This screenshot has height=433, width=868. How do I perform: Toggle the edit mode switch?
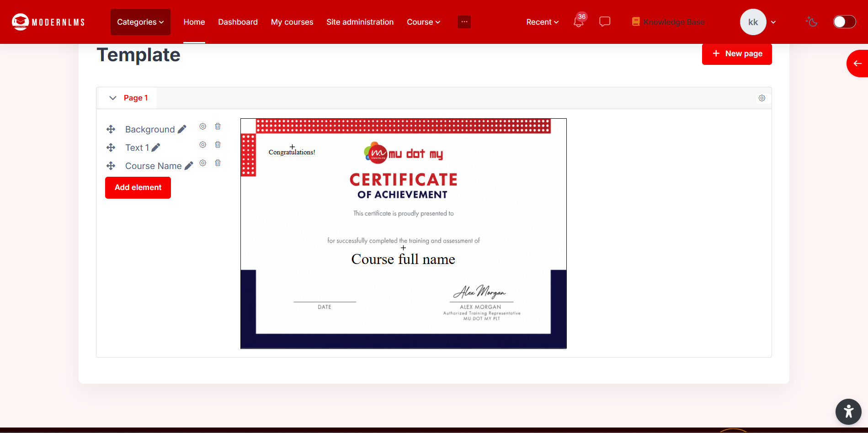[x=844, y=22]
